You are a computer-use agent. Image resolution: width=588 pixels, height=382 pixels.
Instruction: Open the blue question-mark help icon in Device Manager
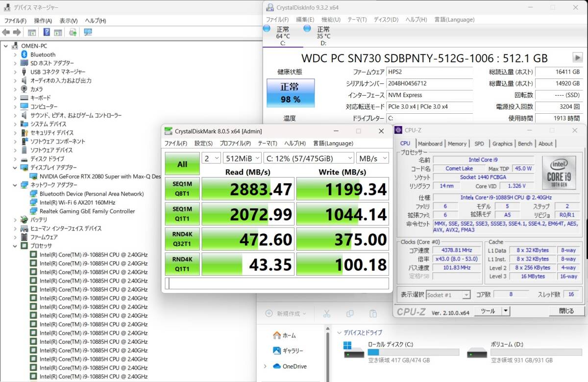point(47,32)
